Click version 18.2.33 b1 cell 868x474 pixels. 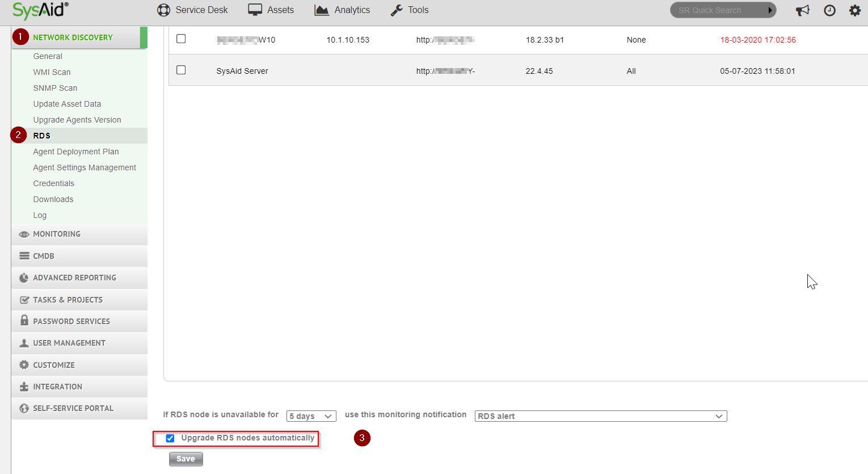pos(545,40)
